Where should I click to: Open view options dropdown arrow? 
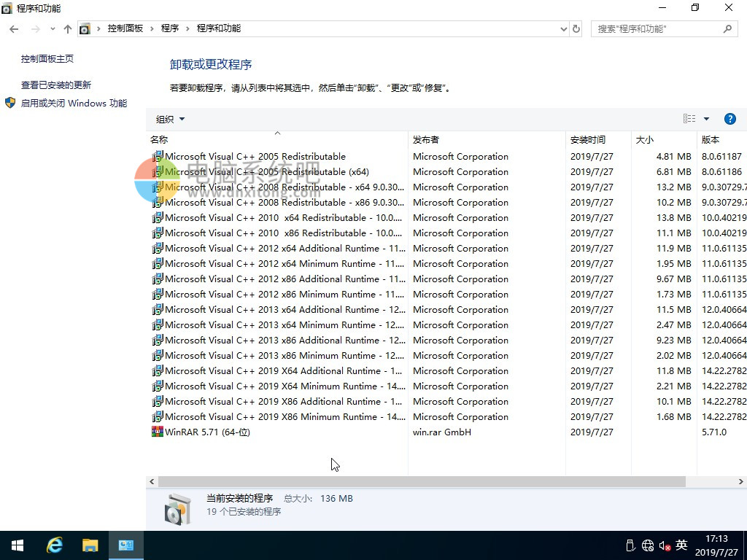[x=706, y=119]
